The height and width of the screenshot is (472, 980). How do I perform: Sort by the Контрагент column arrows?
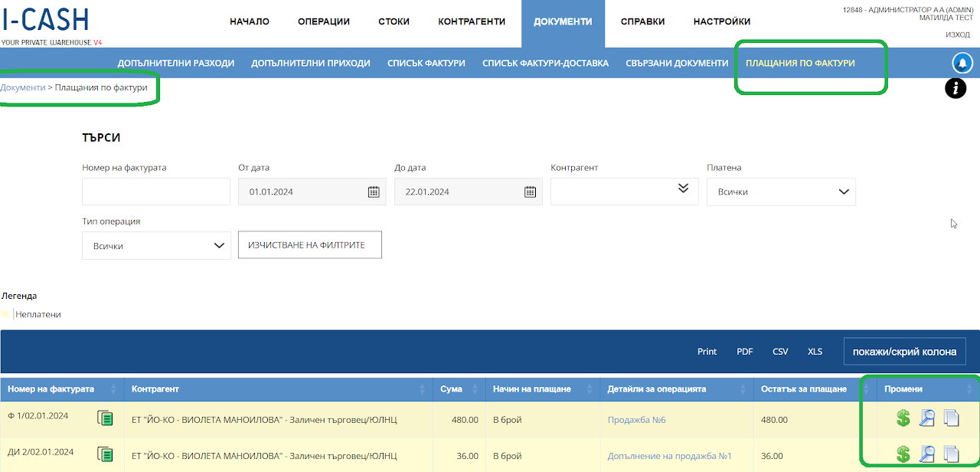423,389
